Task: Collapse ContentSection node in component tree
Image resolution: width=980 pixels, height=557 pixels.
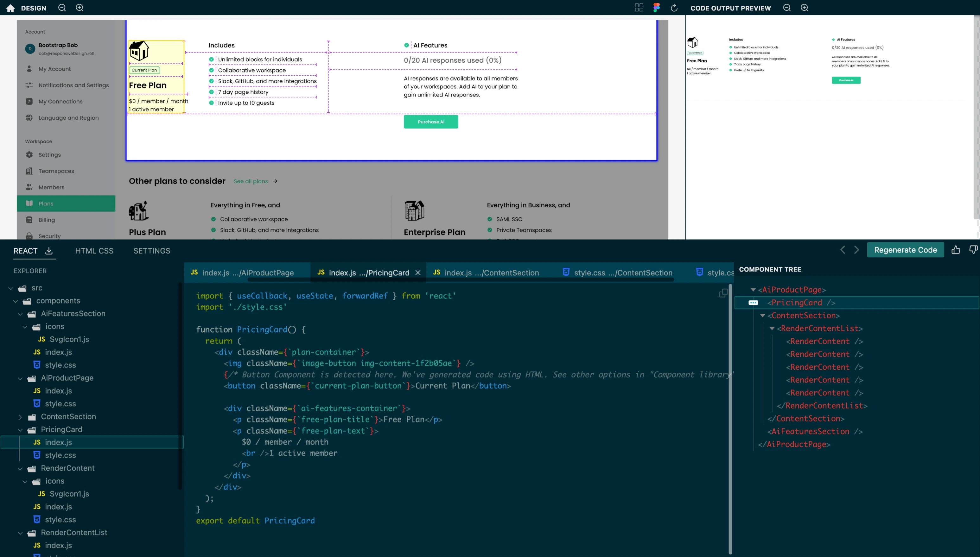Action: pyautogui.click(x=763, y=316)
